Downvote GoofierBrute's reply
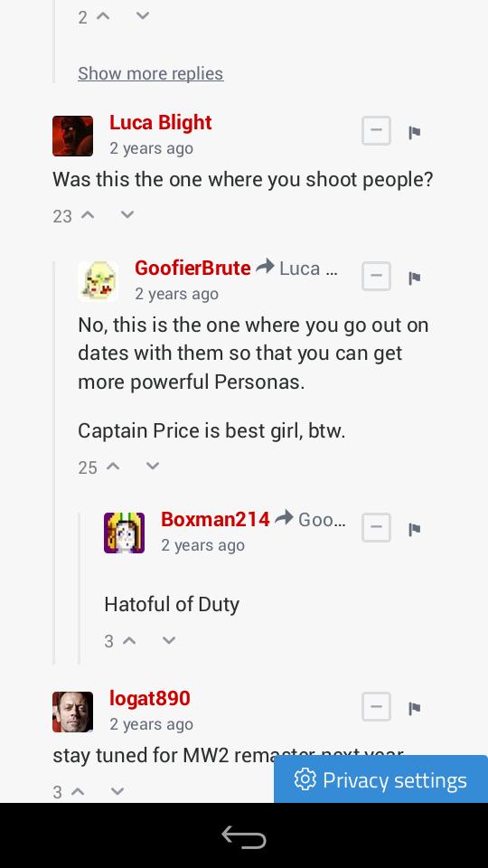 pyautogui.click(x=153, y=467)
